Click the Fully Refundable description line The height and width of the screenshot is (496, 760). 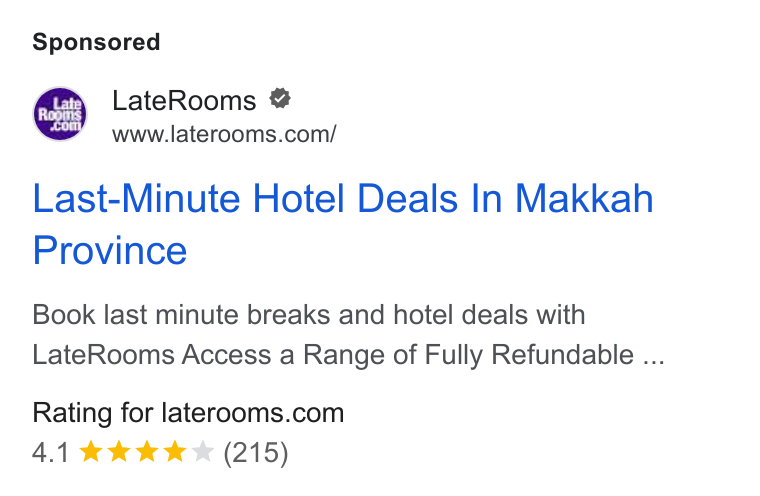tap(348, 355)
